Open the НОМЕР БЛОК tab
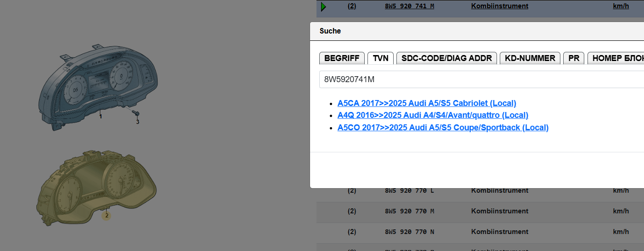 click(x=616, y=58)
